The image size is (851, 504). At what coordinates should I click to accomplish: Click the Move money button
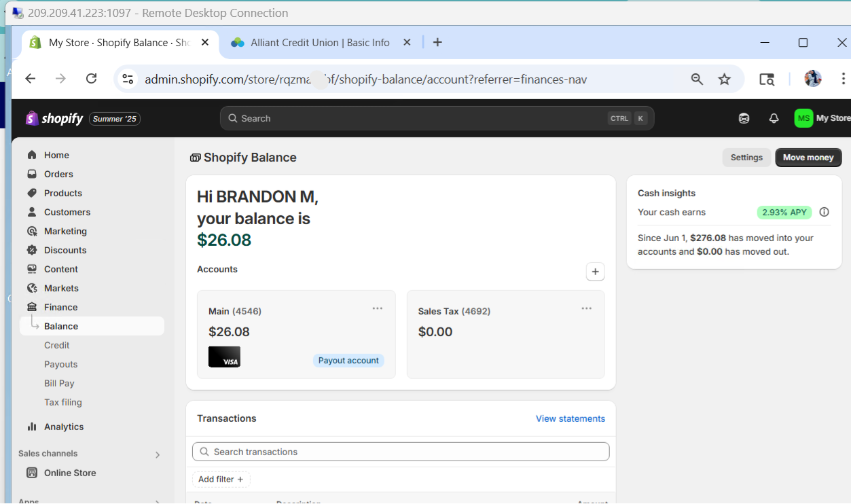(808, 158)
